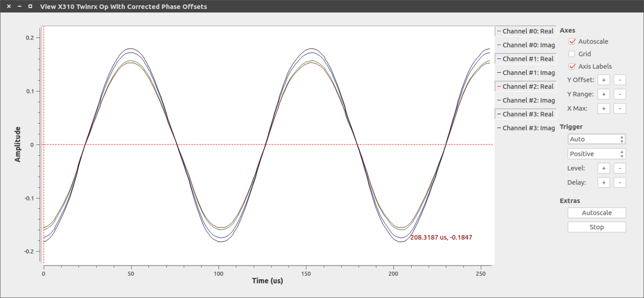The image size is (644, 298).
Task: Toggle the Channel #1: Imag trace
Action: point(525,72)
